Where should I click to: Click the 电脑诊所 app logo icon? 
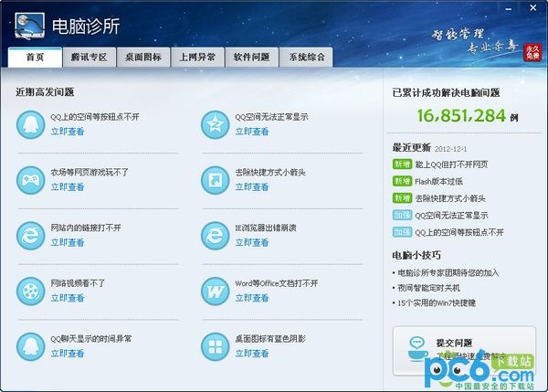30,26
